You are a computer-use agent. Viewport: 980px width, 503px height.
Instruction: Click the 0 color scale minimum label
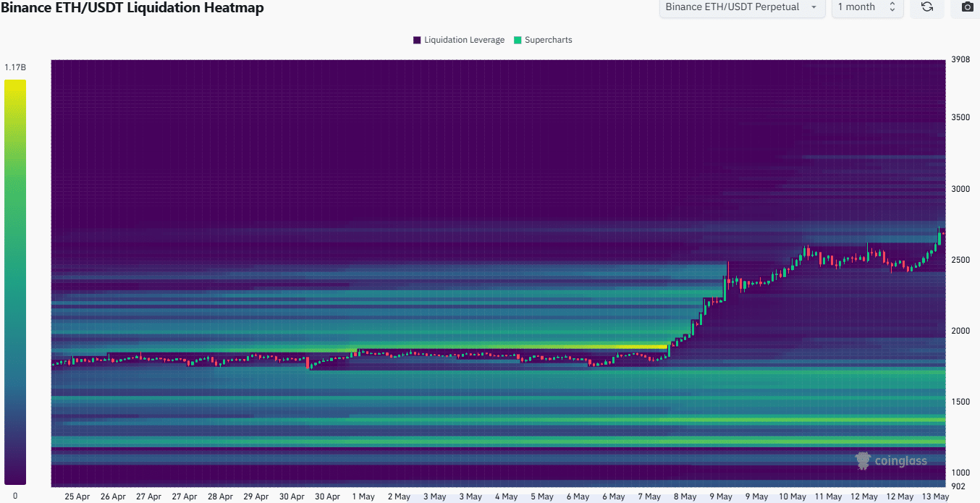[x=15, y=496]
